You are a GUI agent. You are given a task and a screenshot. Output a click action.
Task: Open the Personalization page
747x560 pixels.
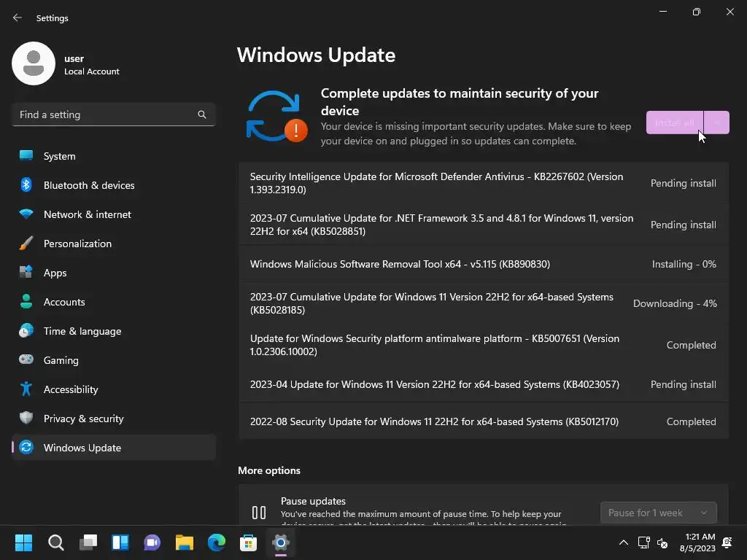pyautogui.click(x=113, y=244)
